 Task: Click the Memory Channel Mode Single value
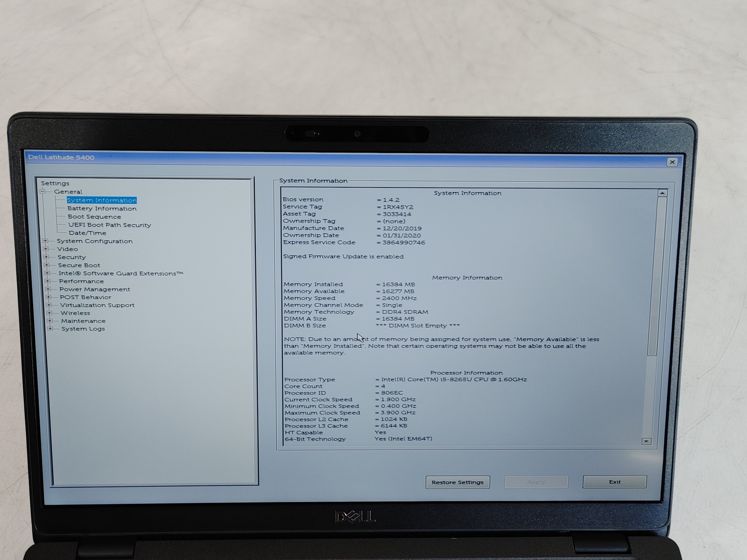click(392, 305)
